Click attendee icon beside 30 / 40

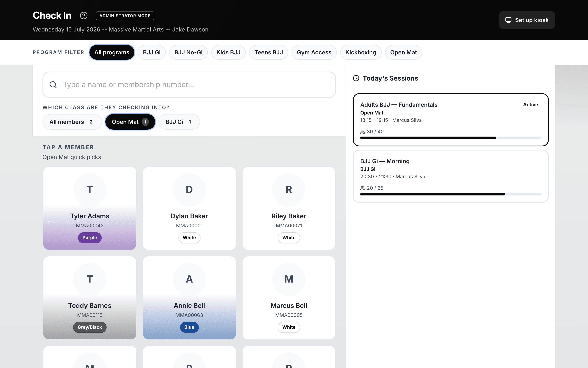(363, 132)
